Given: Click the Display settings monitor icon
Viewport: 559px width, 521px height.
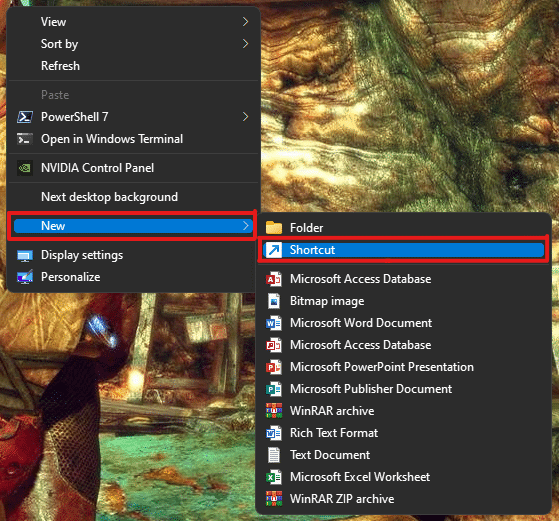Looking at the screenshot, I should point(25,255).
